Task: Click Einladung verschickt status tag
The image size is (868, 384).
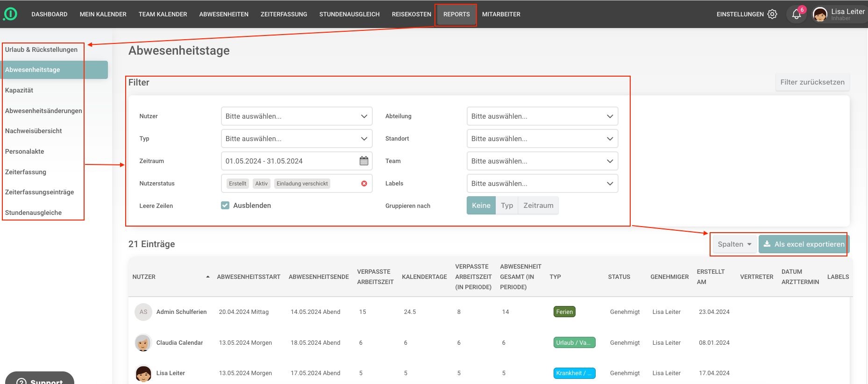Action: [x=302, y=184]
